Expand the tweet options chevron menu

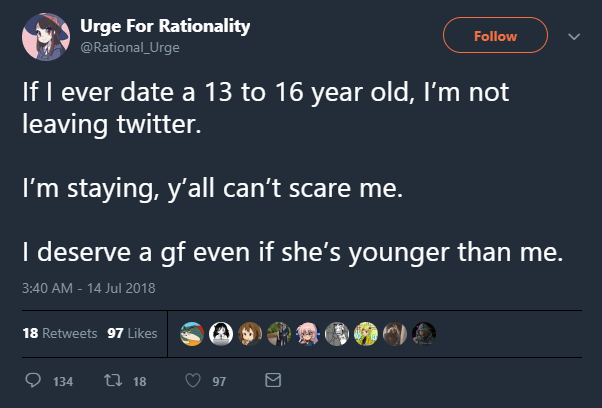point(574,36)
